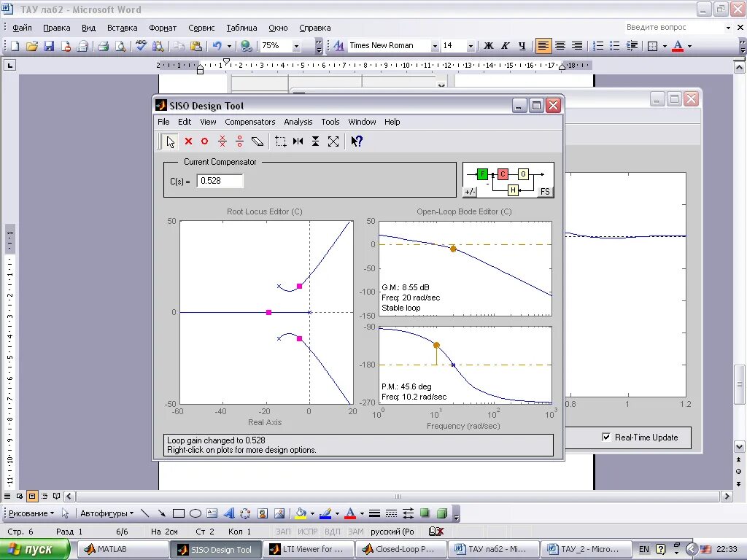Open a file with Word's folder icon
747x560 pixels.
point(32,46)
